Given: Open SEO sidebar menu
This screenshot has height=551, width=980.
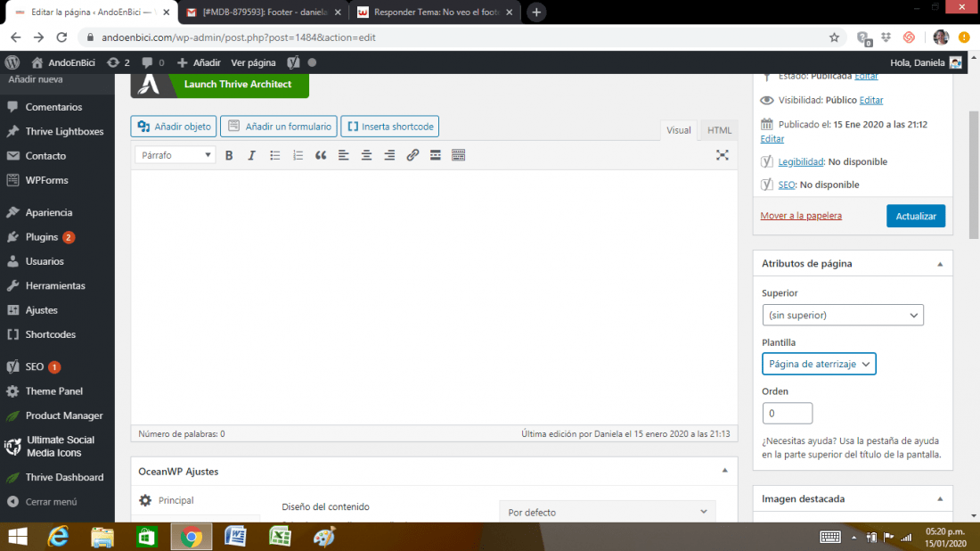Looking at the screenshot, I should click(x=35, y=366).
